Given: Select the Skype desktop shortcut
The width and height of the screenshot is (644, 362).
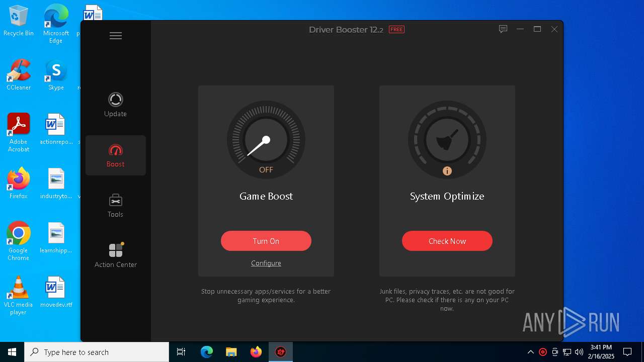Looking at the screenshot, I should point(56,75).
